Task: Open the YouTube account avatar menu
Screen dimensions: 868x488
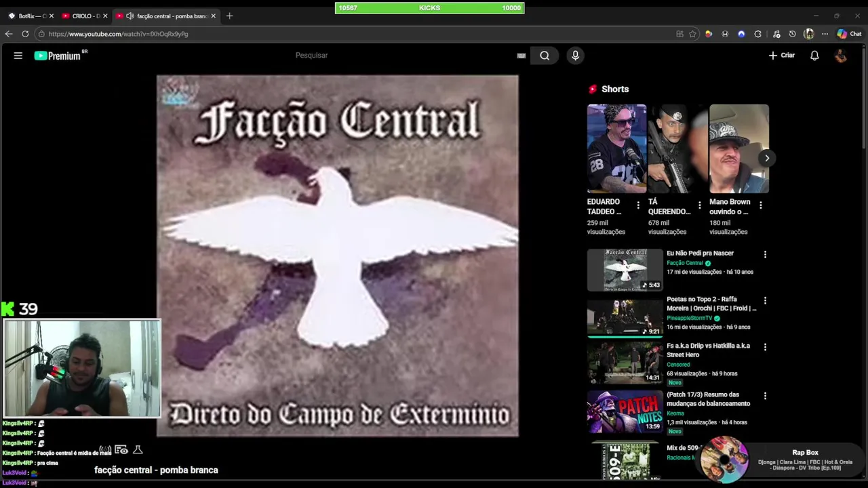Action: click(x=841, y=56)
